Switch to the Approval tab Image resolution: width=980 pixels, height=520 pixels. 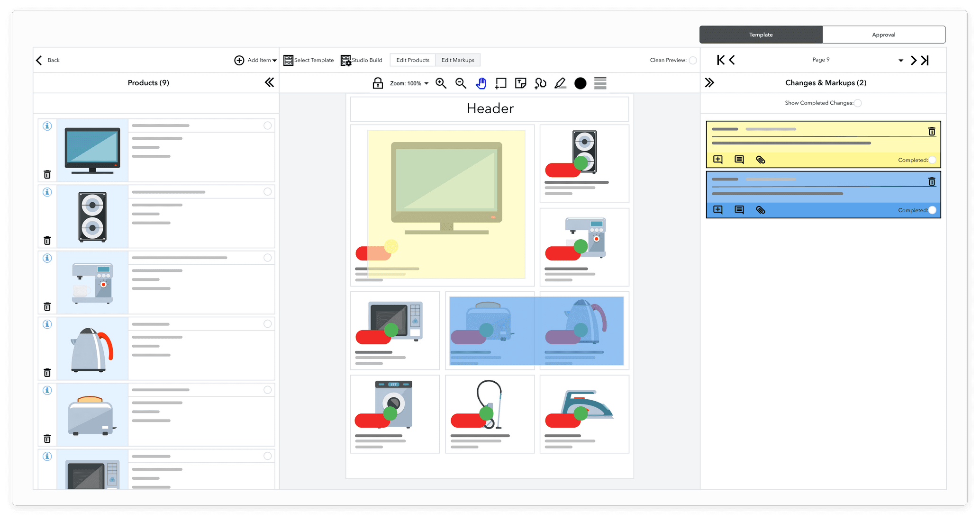(883, 35)
